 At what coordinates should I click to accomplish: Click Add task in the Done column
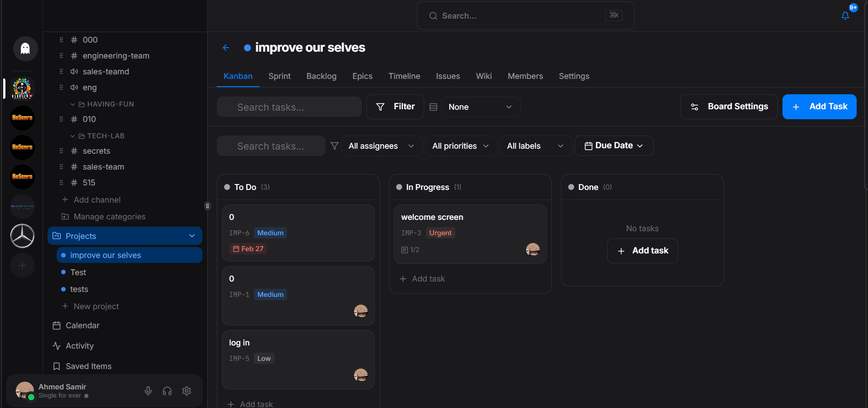pos(643,251)
